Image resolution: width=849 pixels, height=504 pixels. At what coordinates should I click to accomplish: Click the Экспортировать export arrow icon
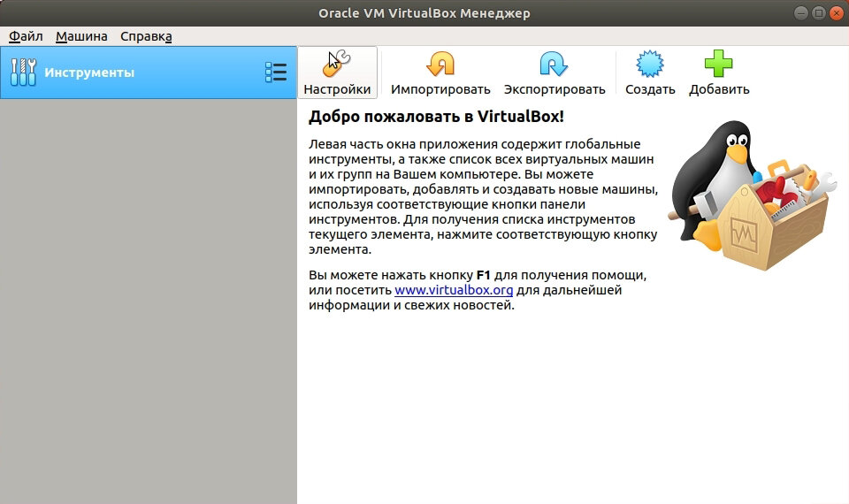pyautogui.click(x=554, y=64)
